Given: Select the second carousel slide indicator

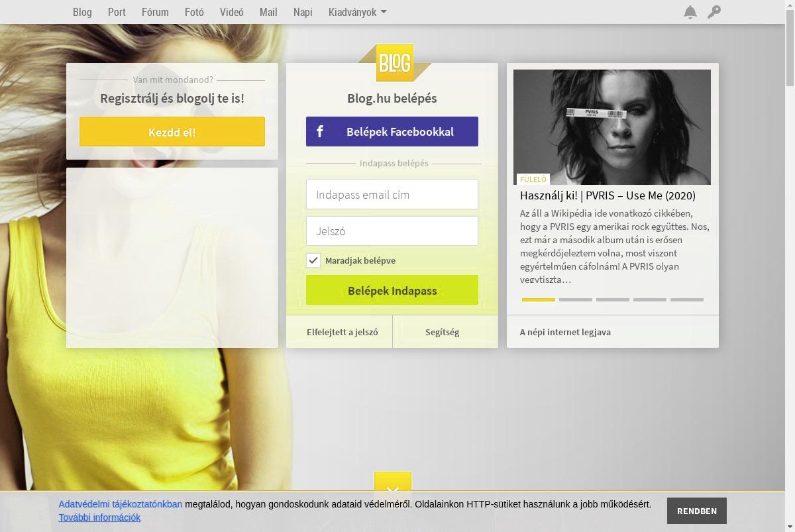Looking at the screenshot, I should (x=576, y=299).
